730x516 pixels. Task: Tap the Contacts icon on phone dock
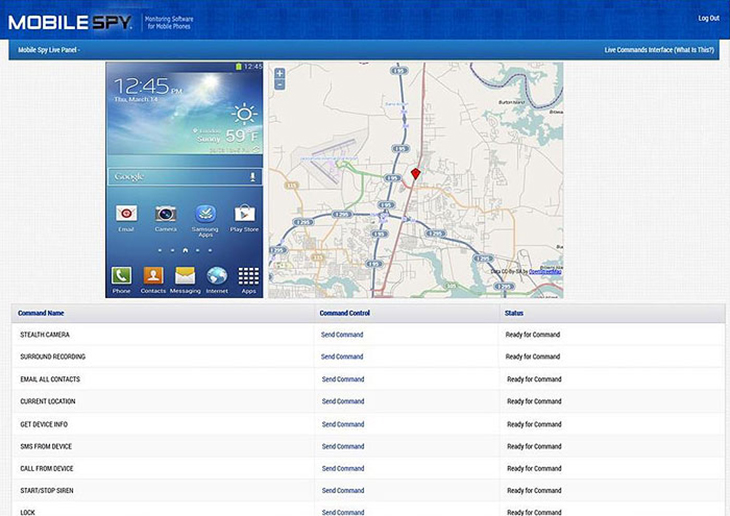tap(153, 276)
